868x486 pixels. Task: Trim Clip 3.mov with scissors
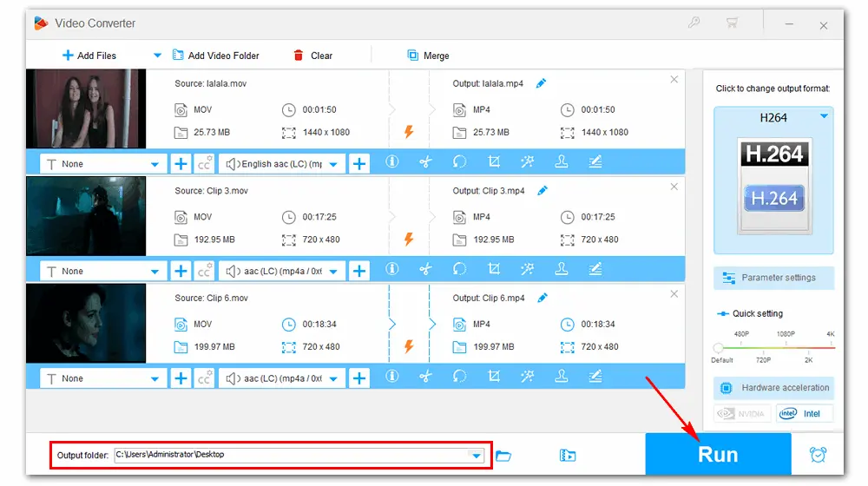coord(425,269)
